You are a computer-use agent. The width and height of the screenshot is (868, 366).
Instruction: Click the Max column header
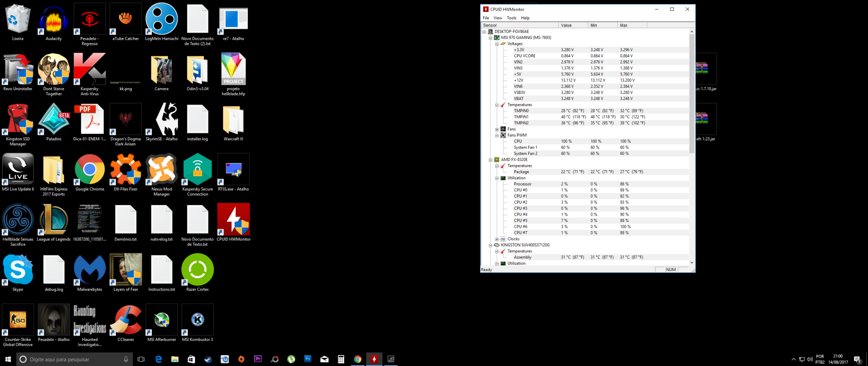click(632, 25)
